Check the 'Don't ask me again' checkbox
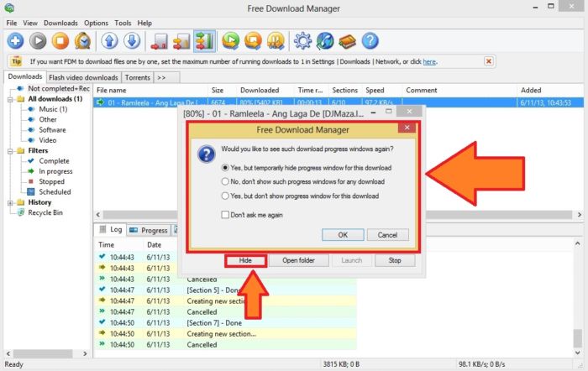 pos(225,215)
